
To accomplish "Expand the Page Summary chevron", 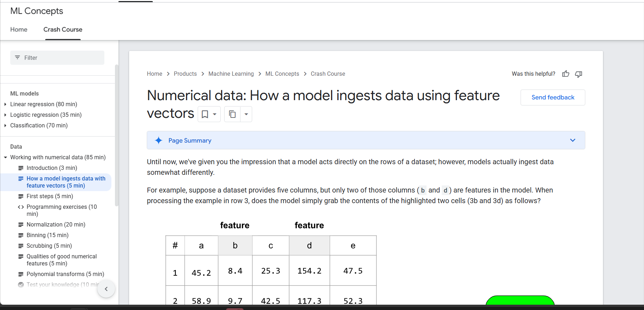I will (573, 140).
